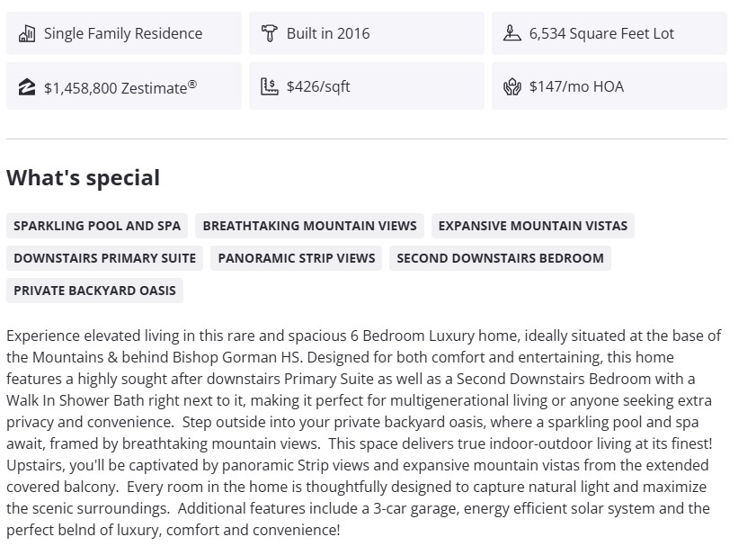The height and width of the screenshot is (546, 756).
Task: Click the Single Family Residence label
Action: (123, 34)
